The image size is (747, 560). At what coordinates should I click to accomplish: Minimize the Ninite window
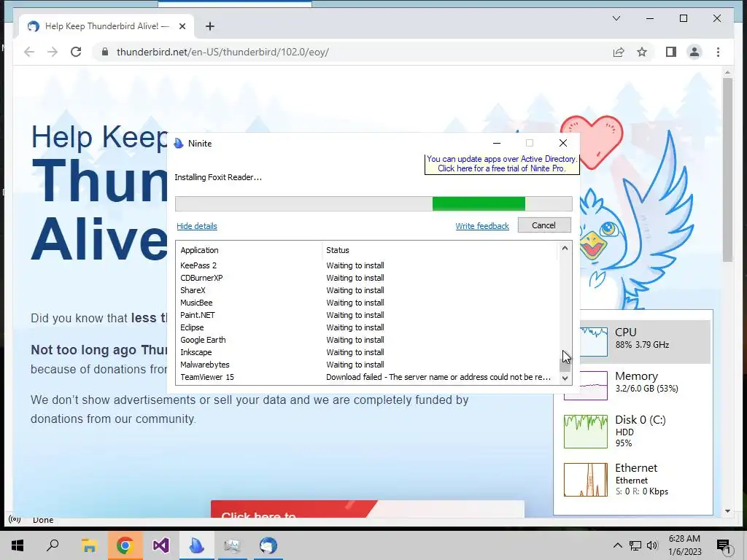(496, 143)
